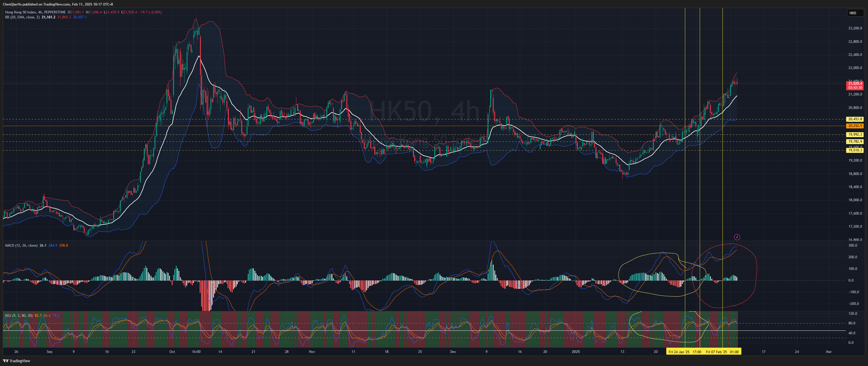Click the Oct label on time axis
Viewport: 868px width, 366px height.
[172, 352]
